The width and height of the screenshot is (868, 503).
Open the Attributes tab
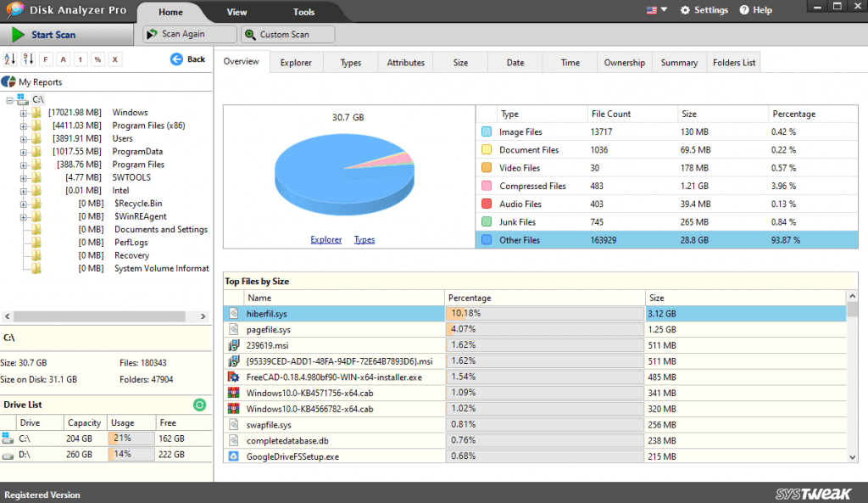click(x=406, y=63)
